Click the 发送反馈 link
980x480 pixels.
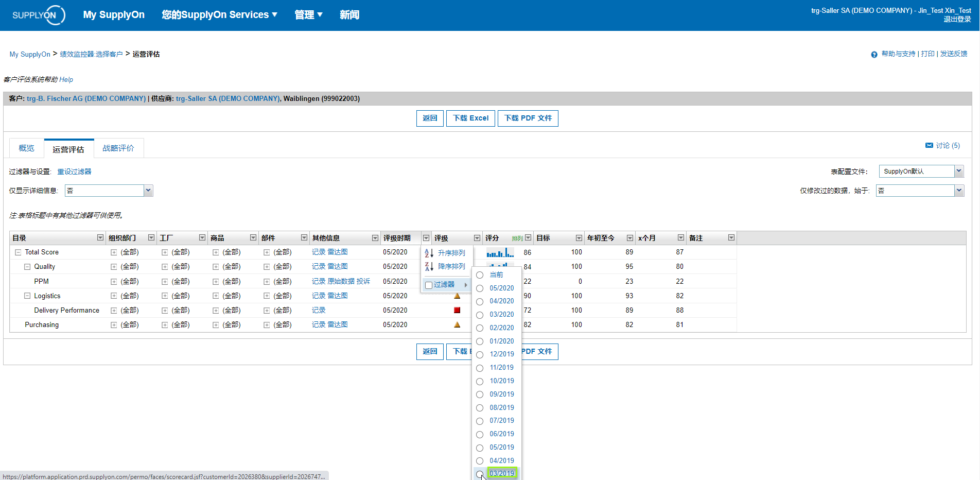click(x=954, y=54)
